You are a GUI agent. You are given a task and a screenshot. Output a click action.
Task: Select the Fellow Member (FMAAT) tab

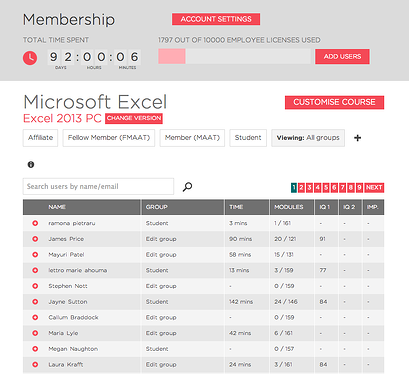coord(109,138)
